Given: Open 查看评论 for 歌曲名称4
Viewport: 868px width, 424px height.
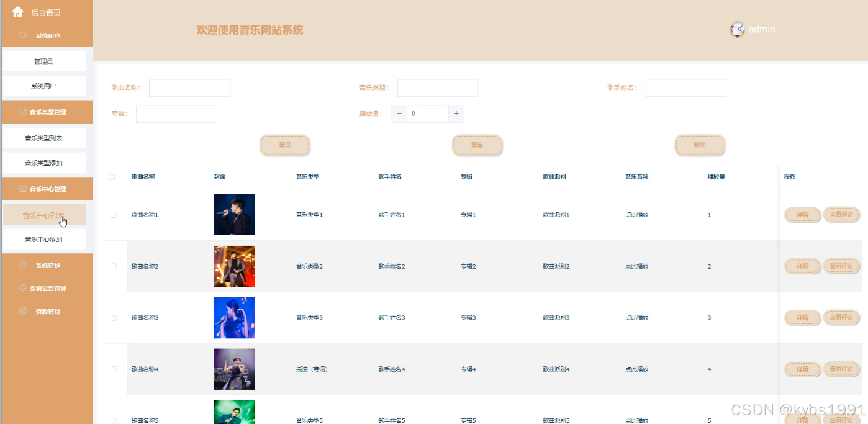Looking at the screenshot, I should pos(841,369).
